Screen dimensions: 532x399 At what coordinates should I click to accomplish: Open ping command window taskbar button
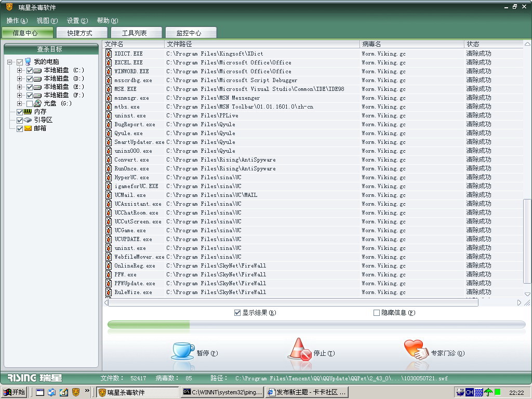coord(222,392)
